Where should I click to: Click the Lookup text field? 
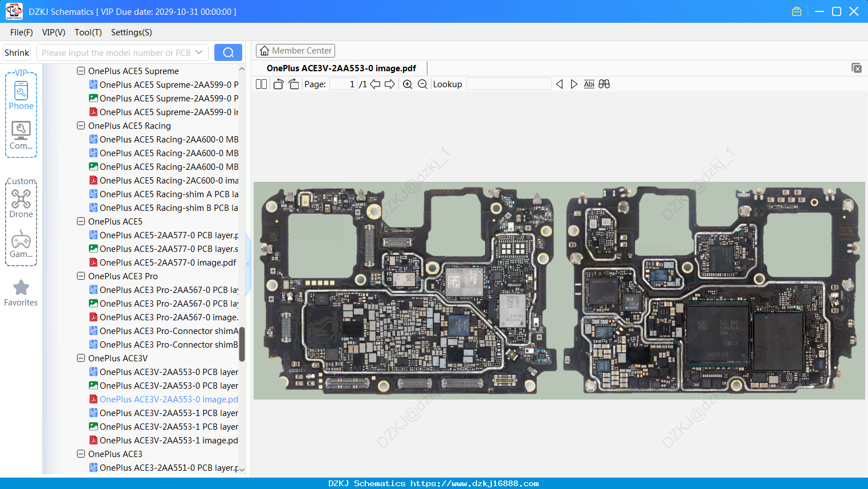508,84
